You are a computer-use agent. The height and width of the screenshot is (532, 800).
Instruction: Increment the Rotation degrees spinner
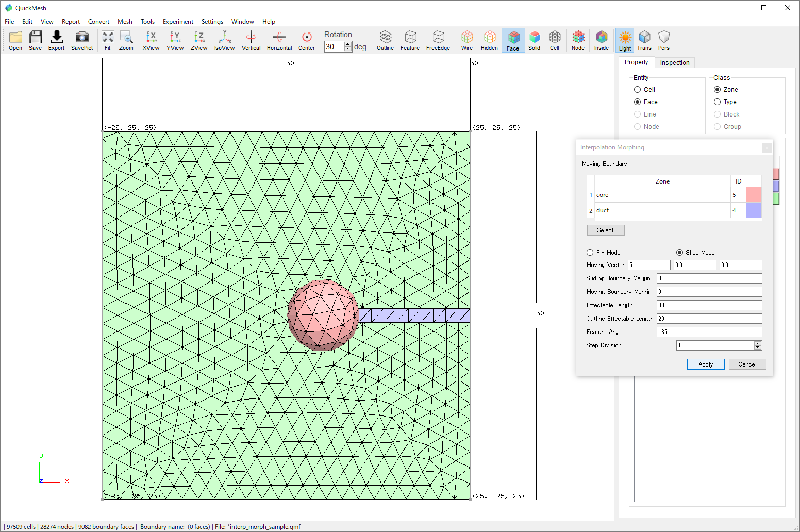[x=348, y=43]
